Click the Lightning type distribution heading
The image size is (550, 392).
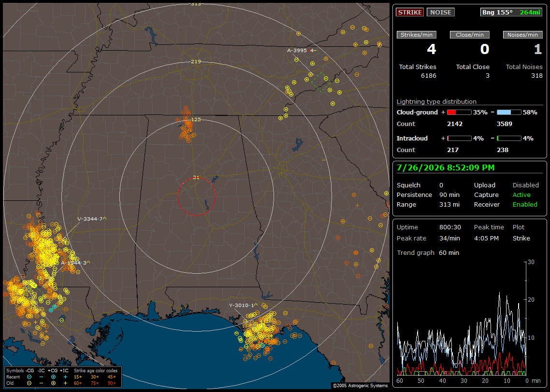pyautogui.click(x=436, y=101)
